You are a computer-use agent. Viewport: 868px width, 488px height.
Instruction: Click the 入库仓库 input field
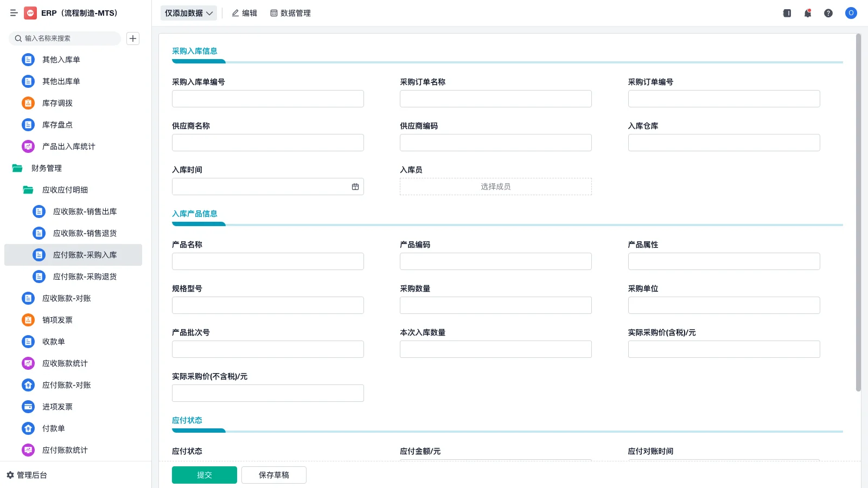coord(724,143)
